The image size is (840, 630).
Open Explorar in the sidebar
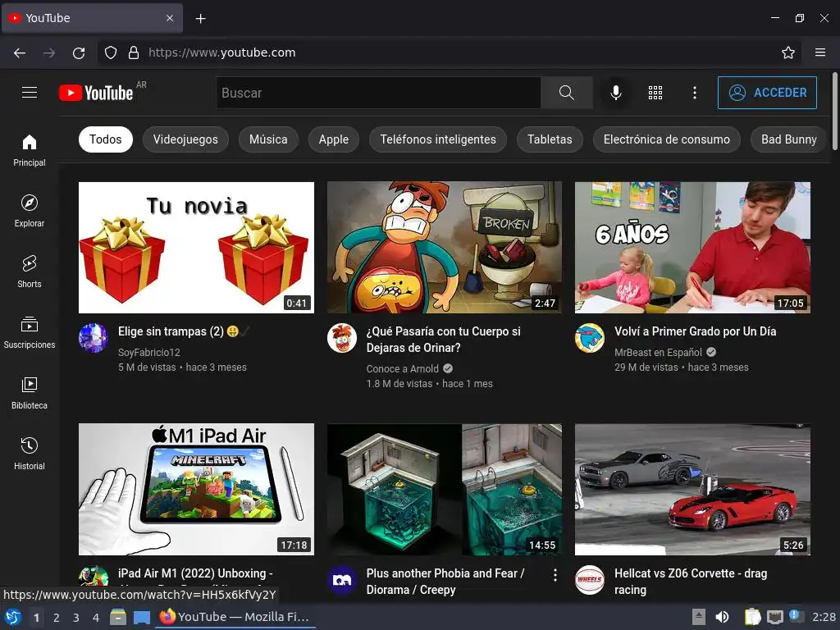30,211
